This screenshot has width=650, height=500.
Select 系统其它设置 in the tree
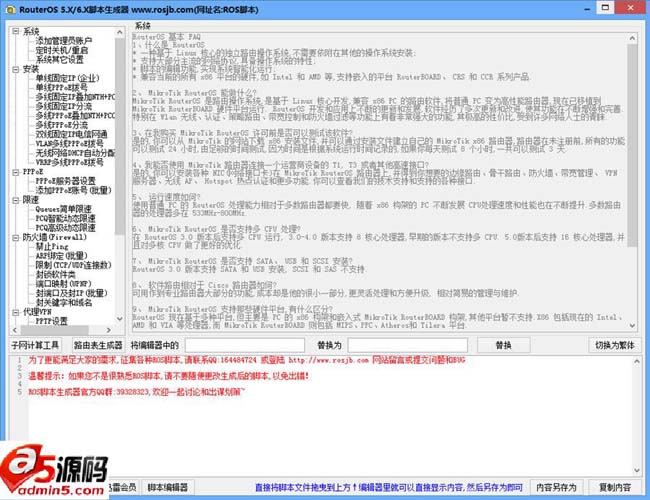coord(60,60)
